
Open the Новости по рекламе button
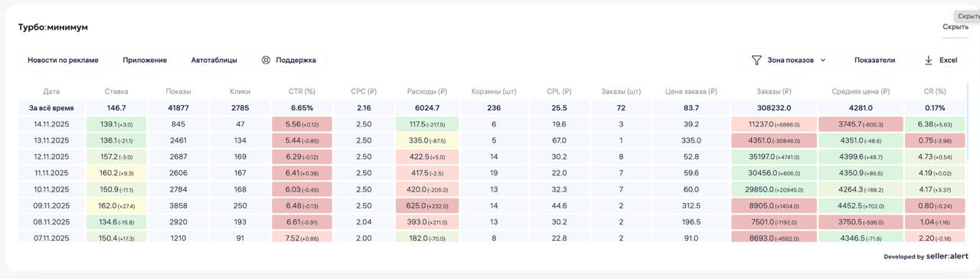[63, 60]
